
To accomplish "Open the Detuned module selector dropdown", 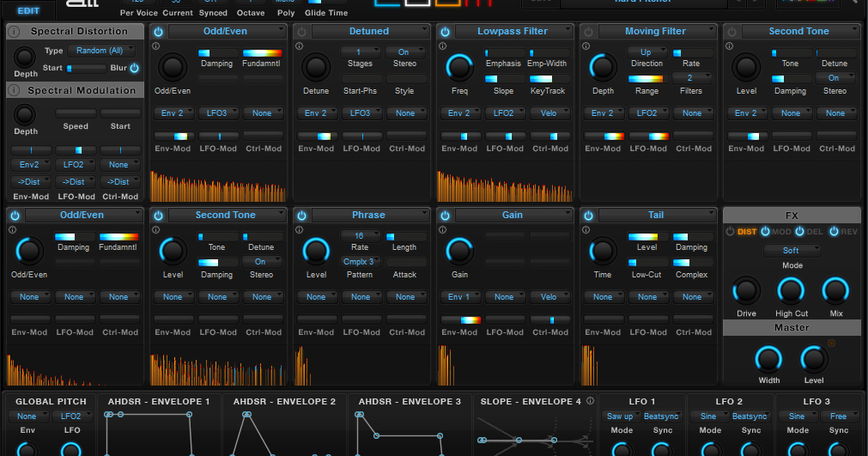I will pyautogui.click(x=370, y=32).
